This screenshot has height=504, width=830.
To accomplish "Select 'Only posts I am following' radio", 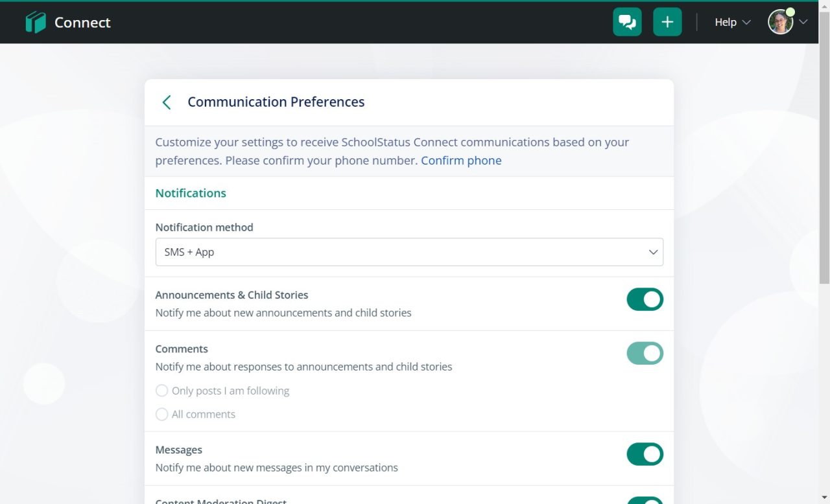I will tap(162, 391).
